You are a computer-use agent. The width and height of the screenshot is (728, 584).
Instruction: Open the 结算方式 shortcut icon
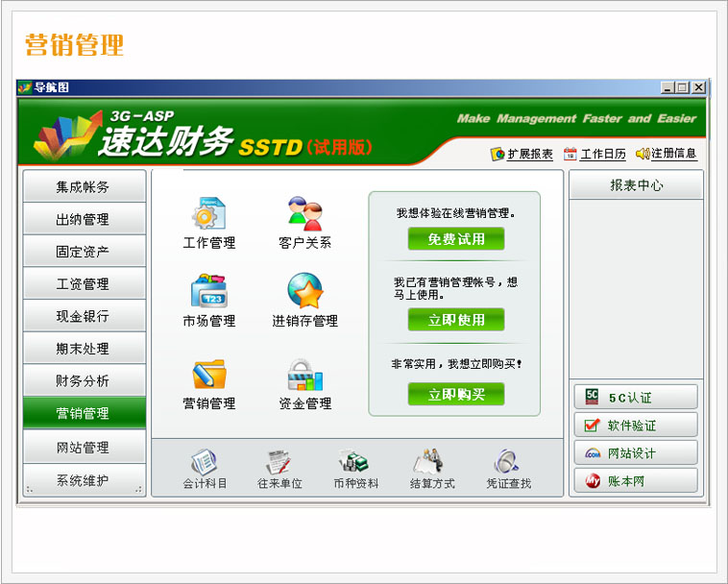430,462
